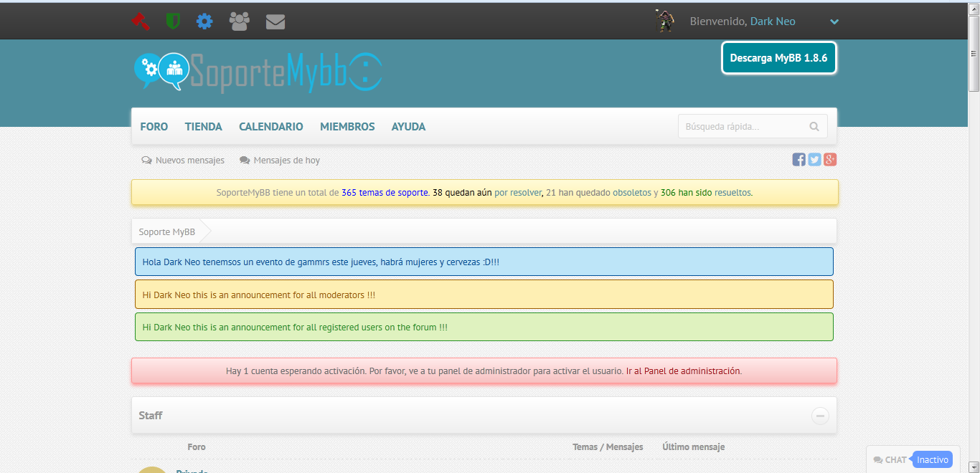Follow the Ir al Panel de administración link

[x=683, y=371]
